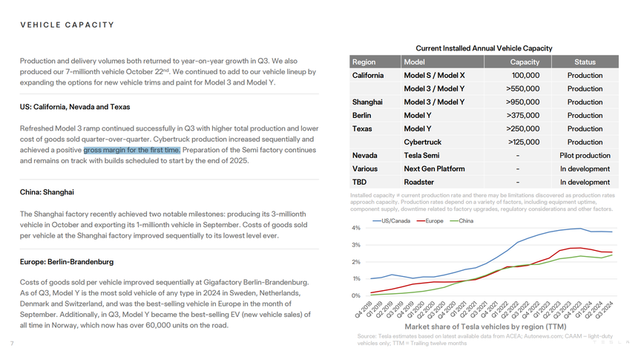644x354 pixels.
Task: Click the 'US/Canada' chart legend entry
Action: pyautogui.click(x=392, y=221)
